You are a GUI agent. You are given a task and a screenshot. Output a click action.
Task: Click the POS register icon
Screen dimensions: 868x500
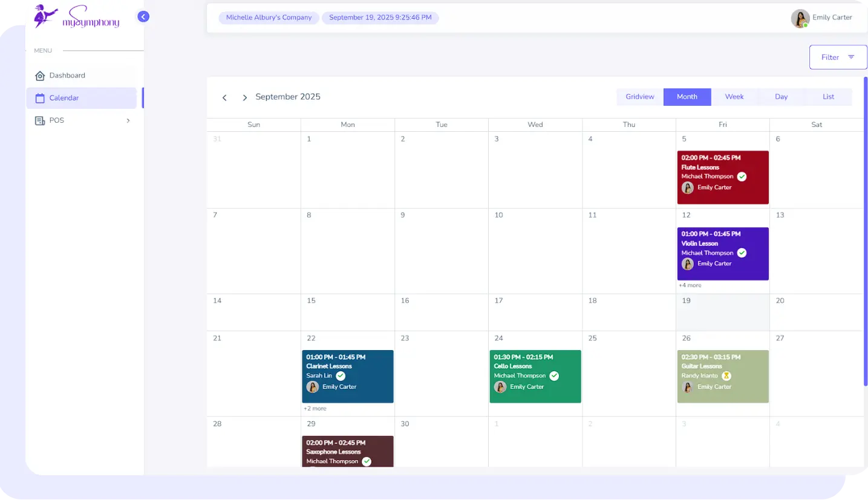pos(40,121)
